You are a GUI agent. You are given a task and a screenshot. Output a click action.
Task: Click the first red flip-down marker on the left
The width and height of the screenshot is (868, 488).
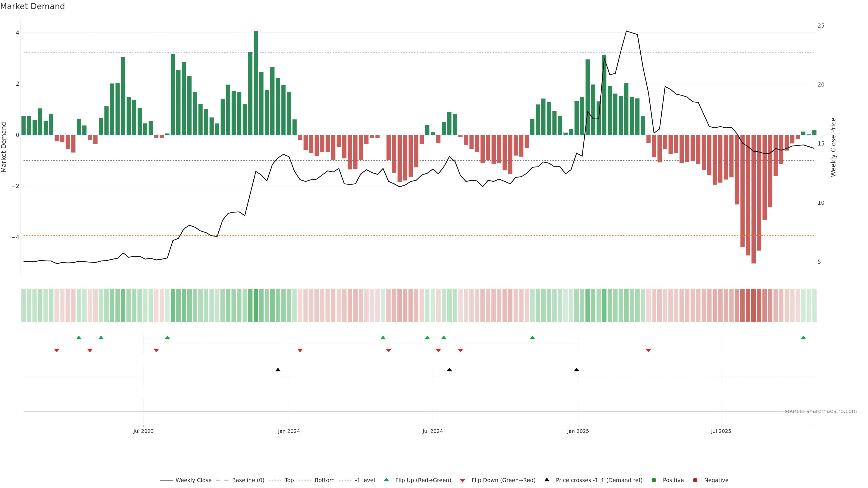57,351
